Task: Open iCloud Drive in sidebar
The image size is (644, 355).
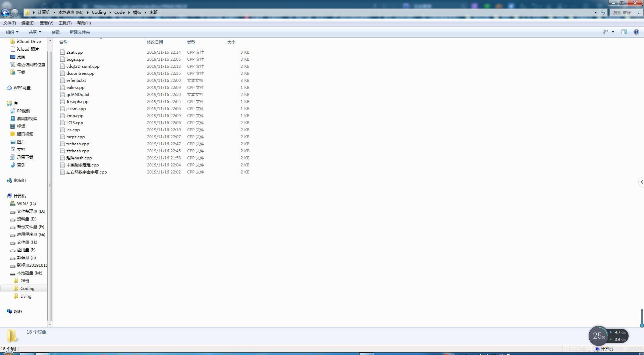Action: 29,41
